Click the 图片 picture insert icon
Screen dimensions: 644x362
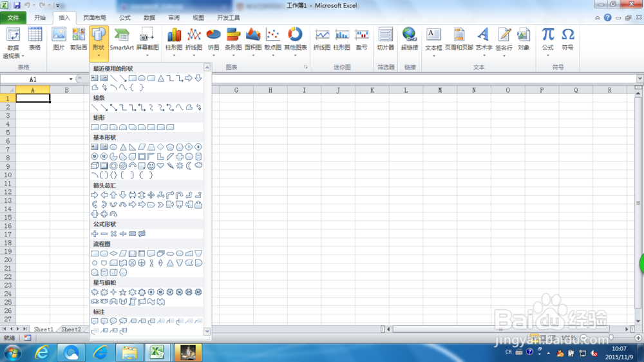click(x=59, y=39)
